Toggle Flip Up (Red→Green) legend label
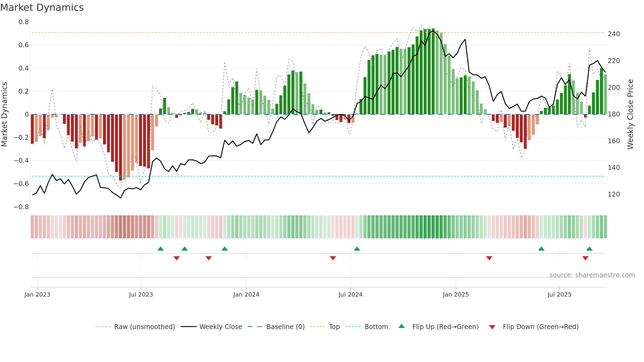 445,327
